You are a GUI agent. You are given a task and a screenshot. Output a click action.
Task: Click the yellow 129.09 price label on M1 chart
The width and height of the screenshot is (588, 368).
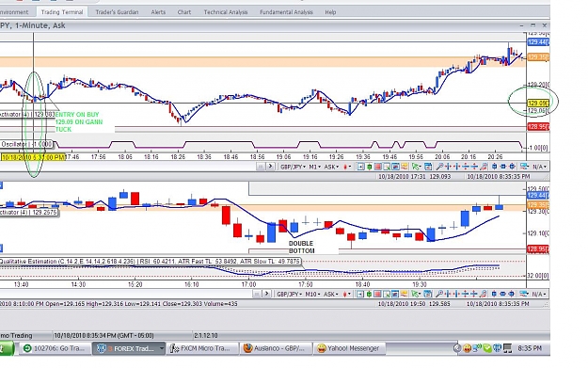[x=538, y=103]
